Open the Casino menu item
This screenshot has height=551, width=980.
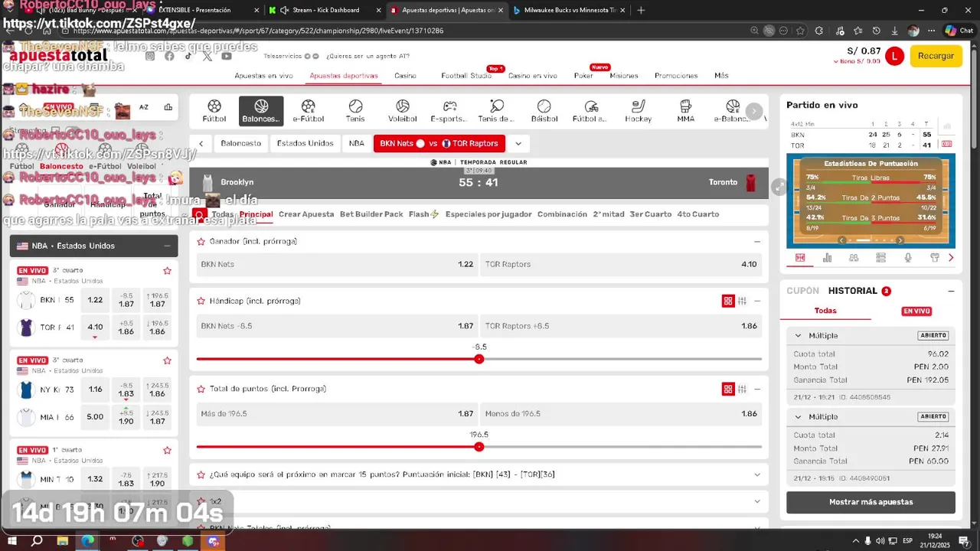[406, 76]
